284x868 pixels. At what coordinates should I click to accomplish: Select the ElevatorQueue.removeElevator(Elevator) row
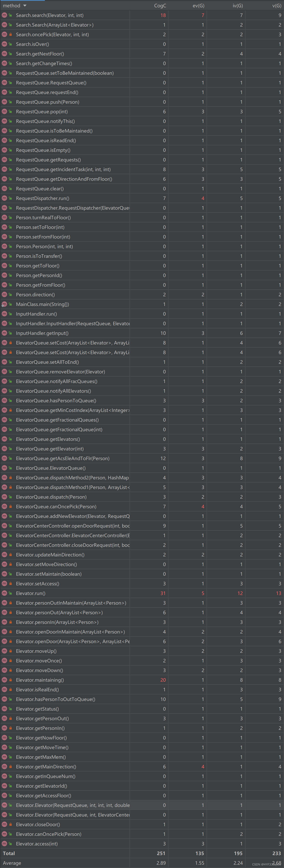pyautogui.click(x=142, y=372)
